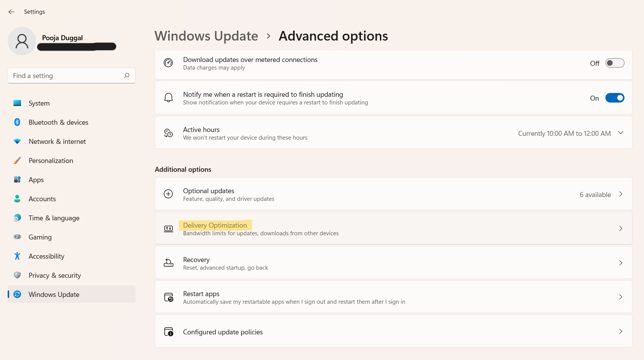Image resolution: width=644 pixels, height=360 pixels.
Task: Open Delivery Optimization settings
Action: (215, 225)
